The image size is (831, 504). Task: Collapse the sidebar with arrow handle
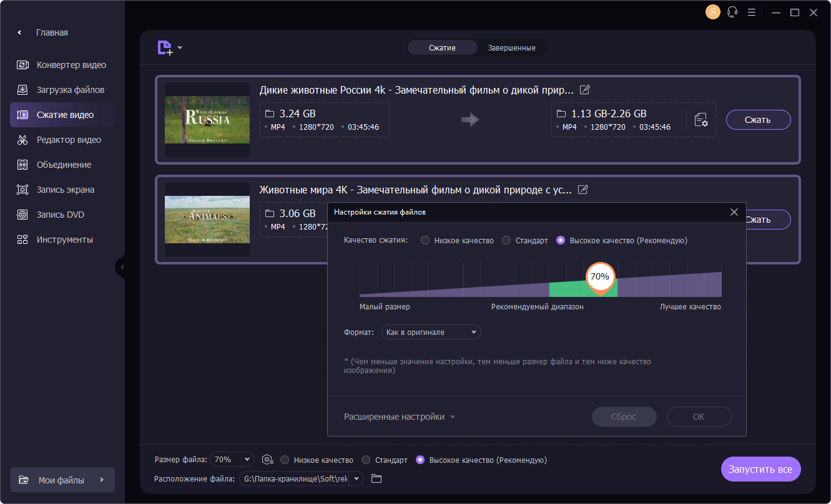121,267
